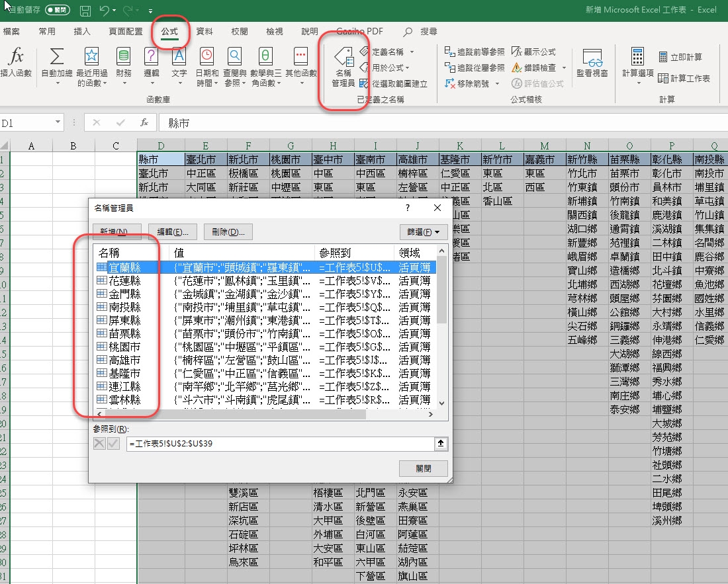Open the Name Box dropdown arrow

coord(58,122)
